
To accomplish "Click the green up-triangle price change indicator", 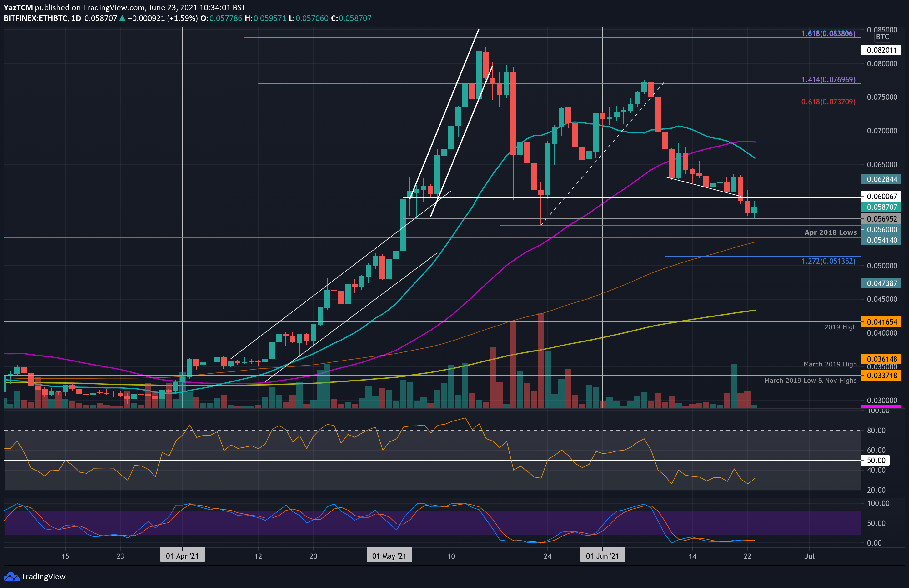I will (x=122, y=18).
